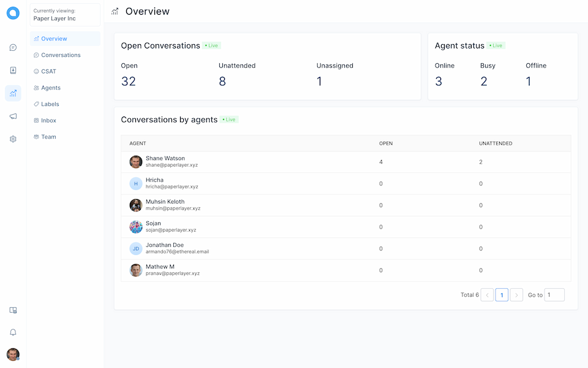Open the Inbox reports menu item
Image resolution: width=588 pixels, height=368 pixels.
65,121
